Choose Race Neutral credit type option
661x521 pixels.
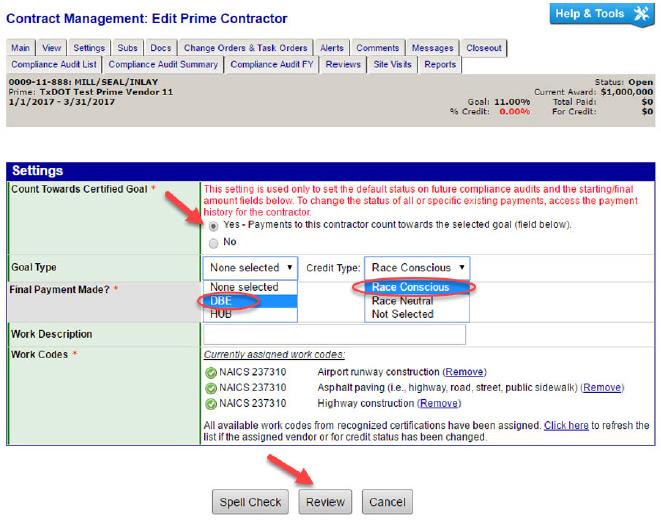coord(401,300)
